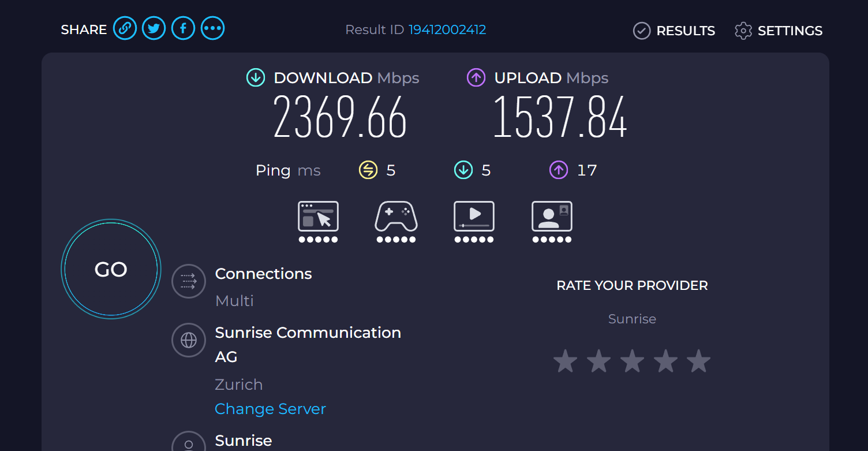Rate provider one star
Viewport: 868px width, 451px height.
(x=565, y=361)
